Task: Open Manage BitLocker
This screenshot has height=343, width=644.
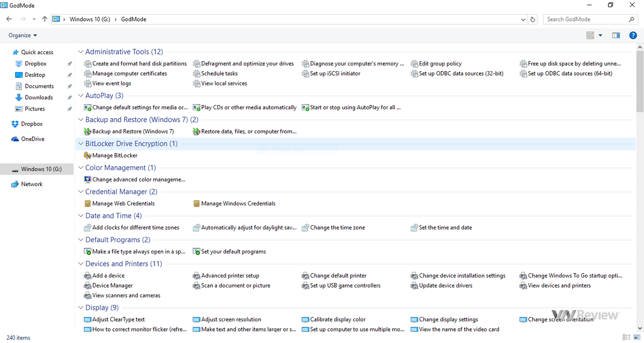Action: [111, 155]
